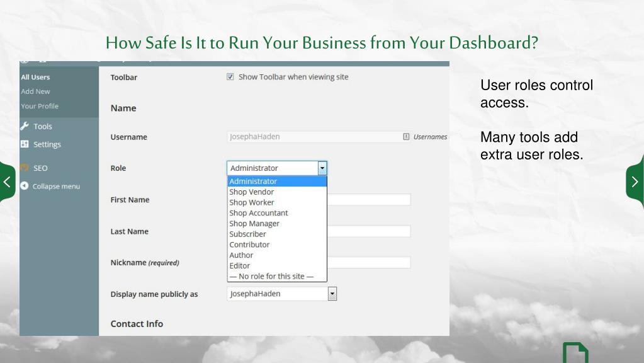This screenshot has width=644, height=363.
Task: Collapse the Role dropdown arrow
Action: click(322, 168)
